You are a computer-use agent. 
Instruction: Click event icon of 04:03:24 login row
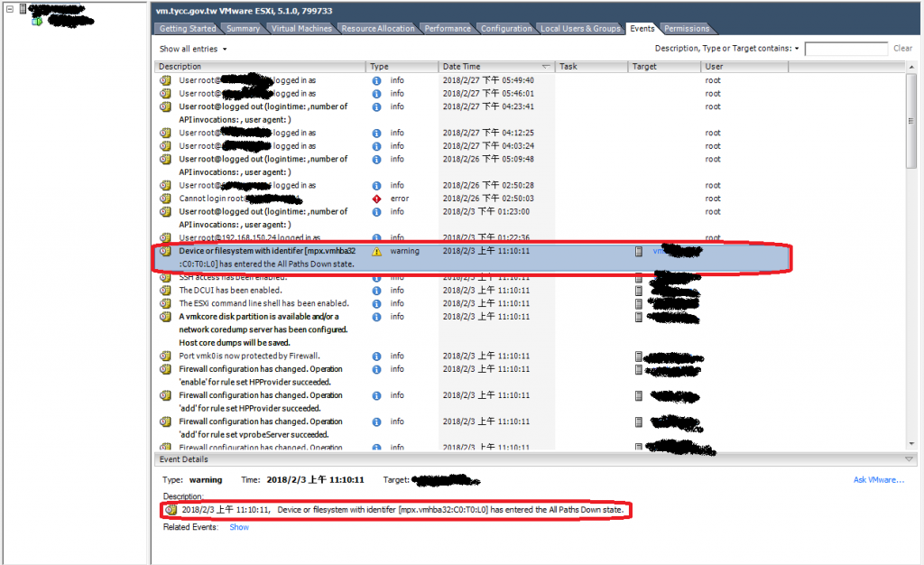[x=166, y=146]
